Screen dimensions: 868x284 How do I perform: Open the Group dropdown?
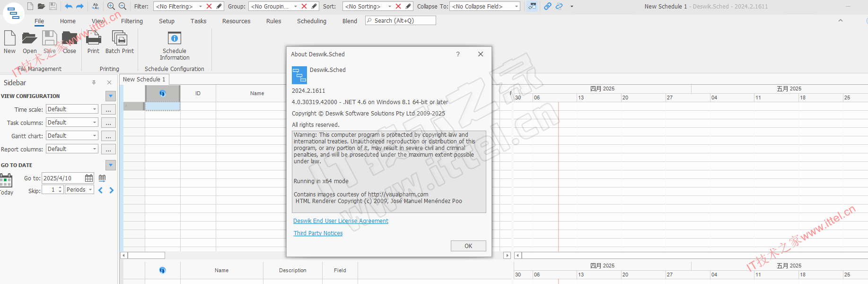tap(296, 6)
